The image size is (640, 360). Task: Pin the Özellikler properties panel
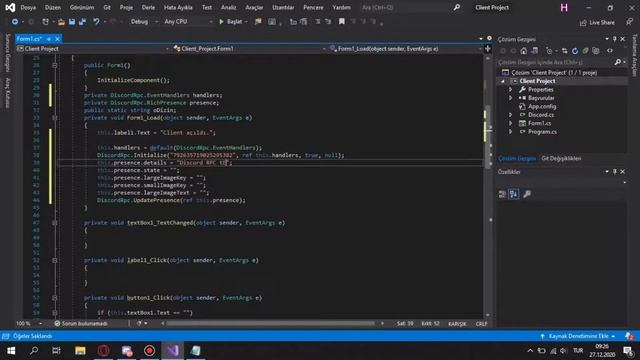coord(615,172)
